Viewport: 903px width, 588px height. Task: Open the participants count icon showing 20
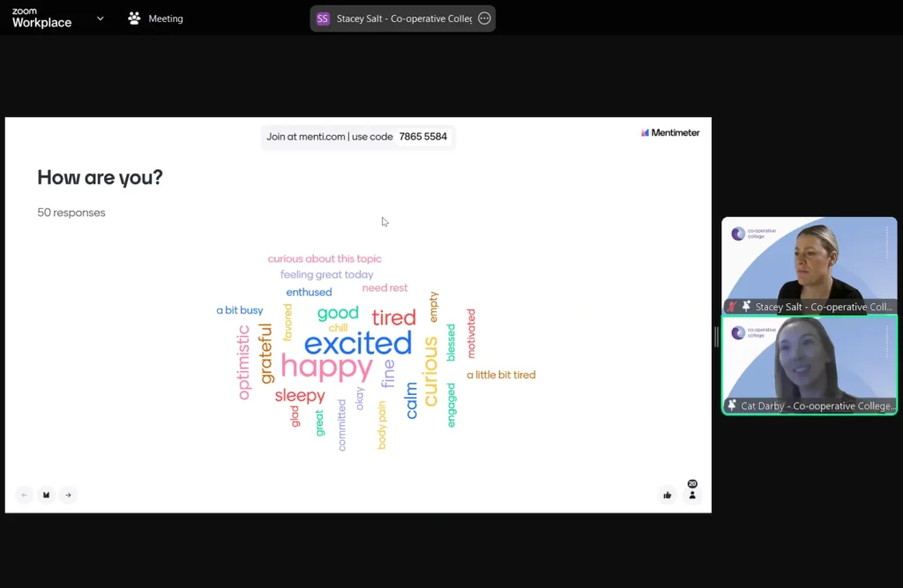tap(692, 494)
